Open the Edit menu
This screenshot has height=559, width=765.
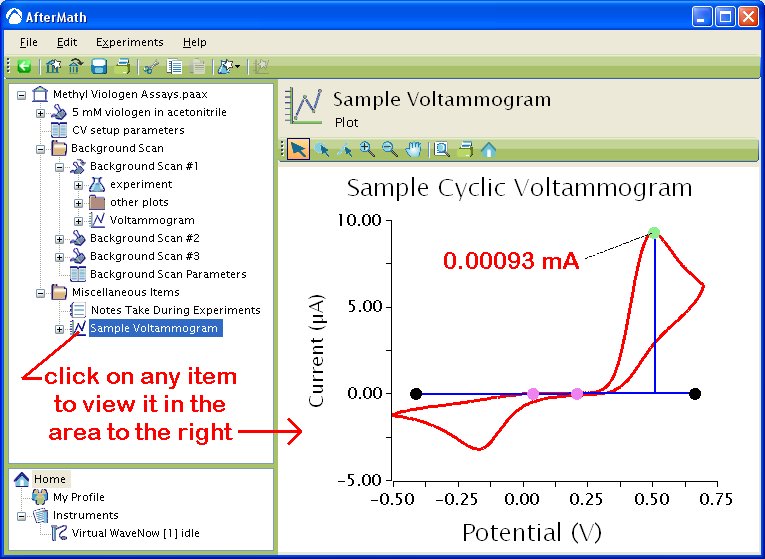tap(67, 42)
